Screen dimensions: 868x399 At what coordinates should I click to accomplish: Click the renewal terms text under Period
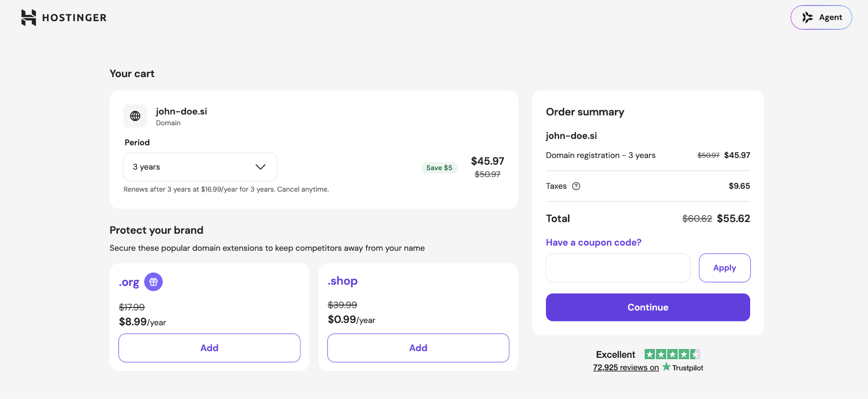tap(226, 189)
